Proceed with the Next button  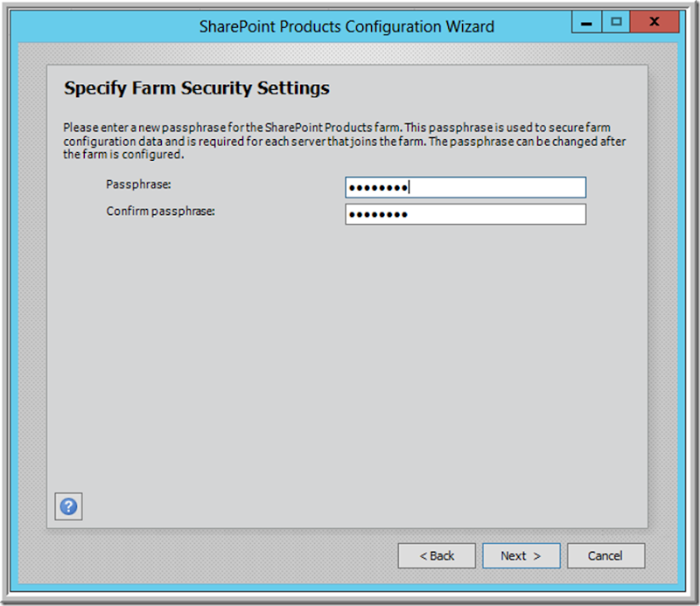pos(521,555)
